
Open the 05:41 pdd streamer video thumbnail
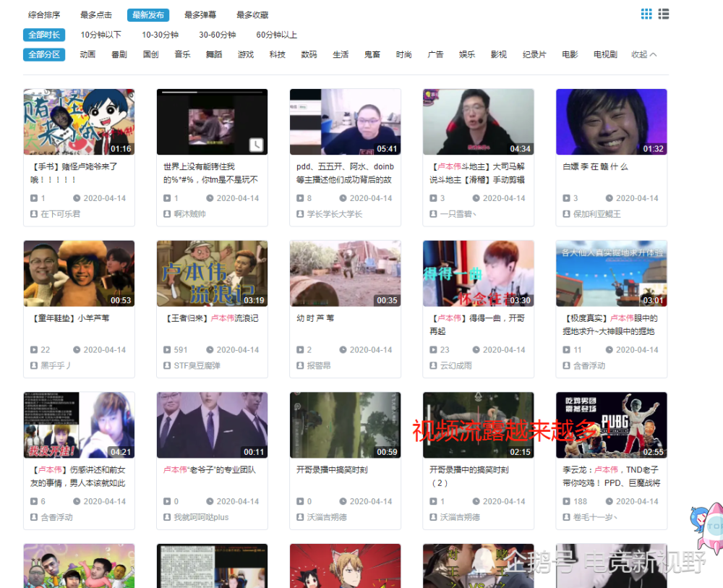coord(346,122)
